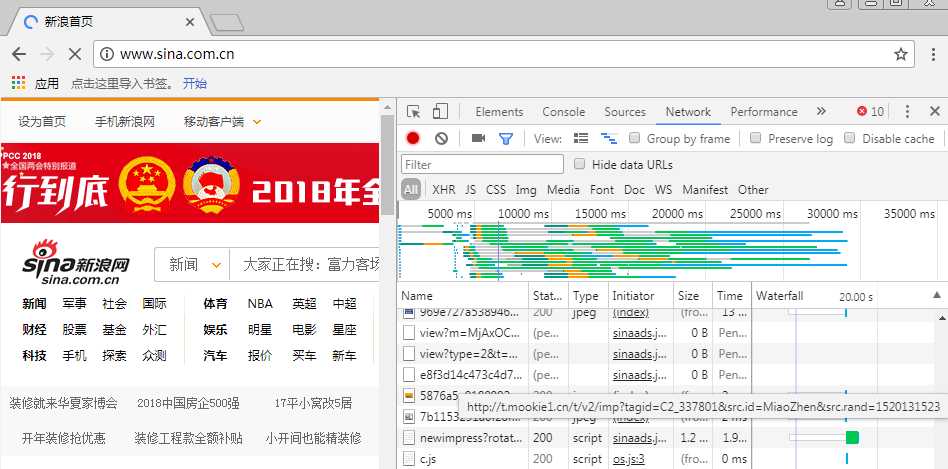This screenshot has height=469, width=948.
Task: Click the 装修就来华夏家博会 link
Action: (63, 403)
